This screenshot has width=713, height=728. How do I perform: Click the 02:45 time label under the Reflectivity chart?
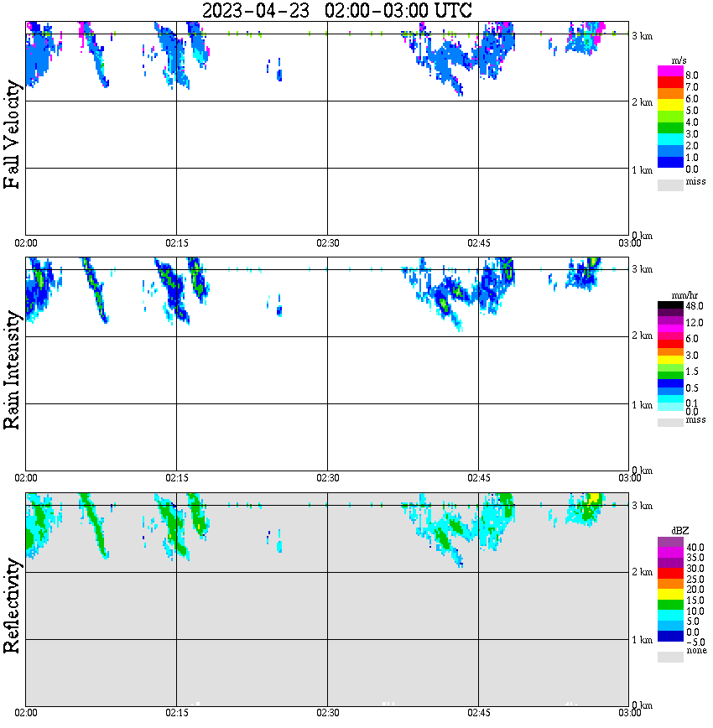pos(478,713)
